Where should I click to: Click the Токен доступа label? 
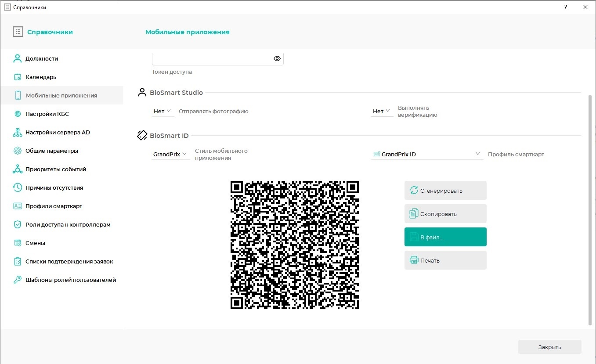172,72
